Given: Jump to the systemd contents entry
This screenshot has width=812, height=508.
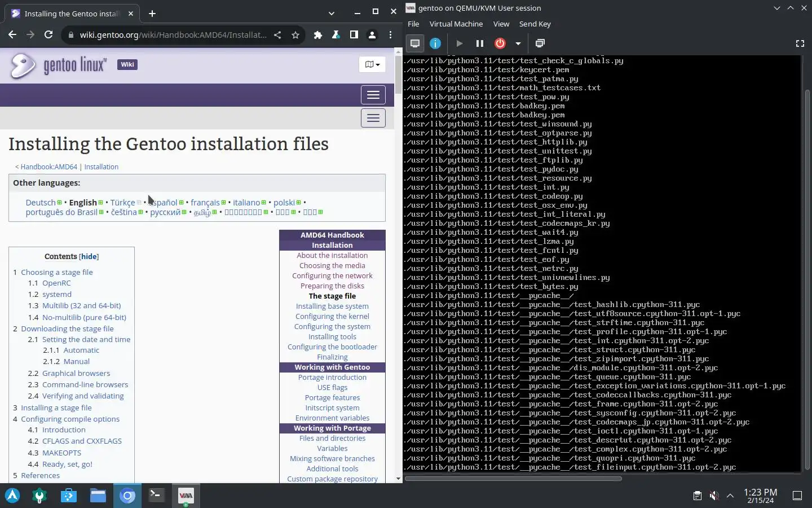Looking at the screenshot, I should pos(57,295).
